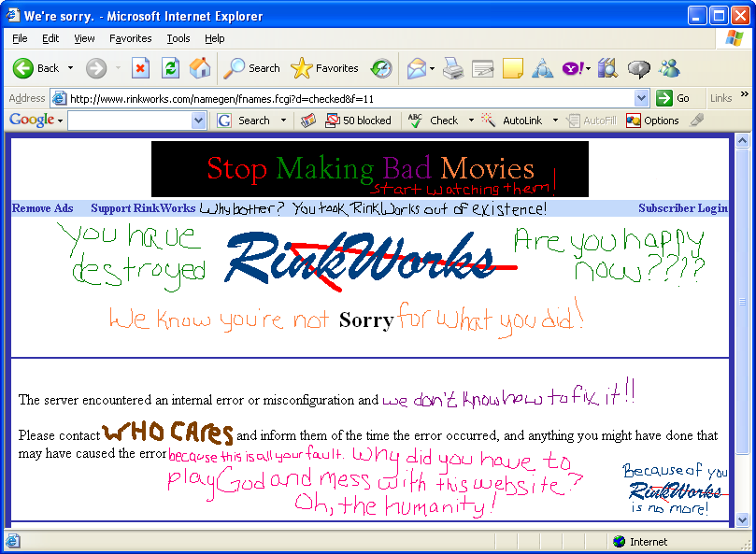Open the Mail button dropdown arrow
This screenshot has height=554, width=756.
click(x=432, y=68)
